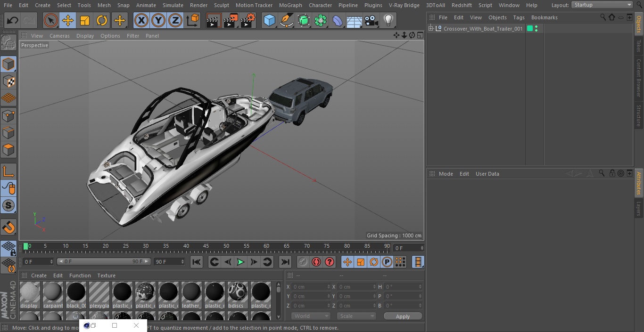Click the magnet Snap settings icon

8,227
